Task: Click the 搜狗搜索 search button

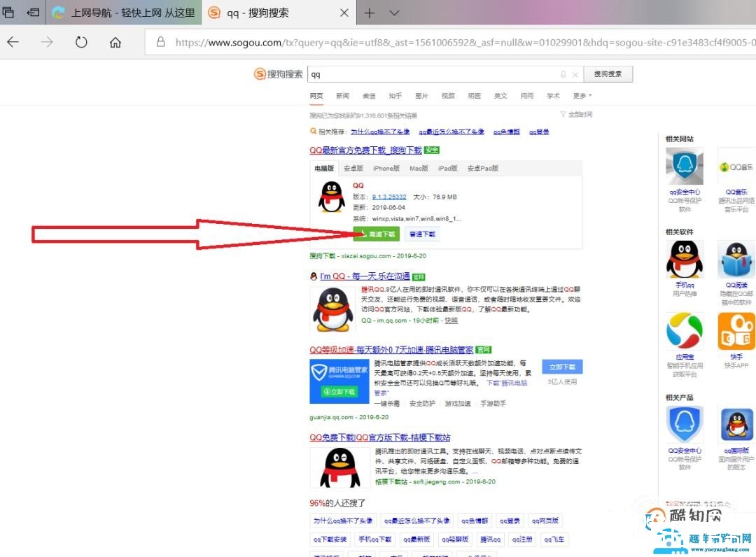Action: (x=608, y=73)
